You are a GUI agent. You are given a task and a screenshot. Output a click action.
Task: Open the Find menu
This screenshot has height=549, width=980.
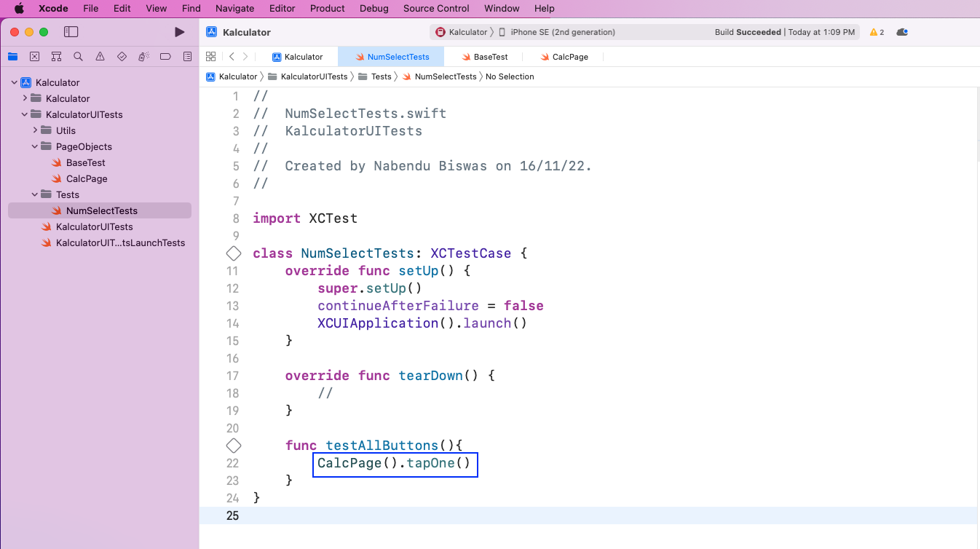coord(191,9)
